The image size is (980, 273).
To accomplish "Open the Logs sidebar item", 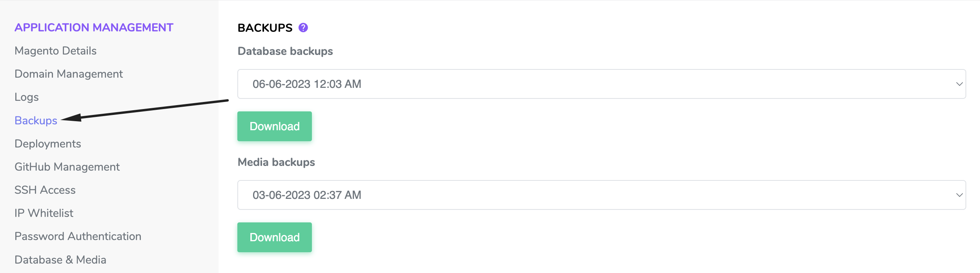I will point(27,97).
